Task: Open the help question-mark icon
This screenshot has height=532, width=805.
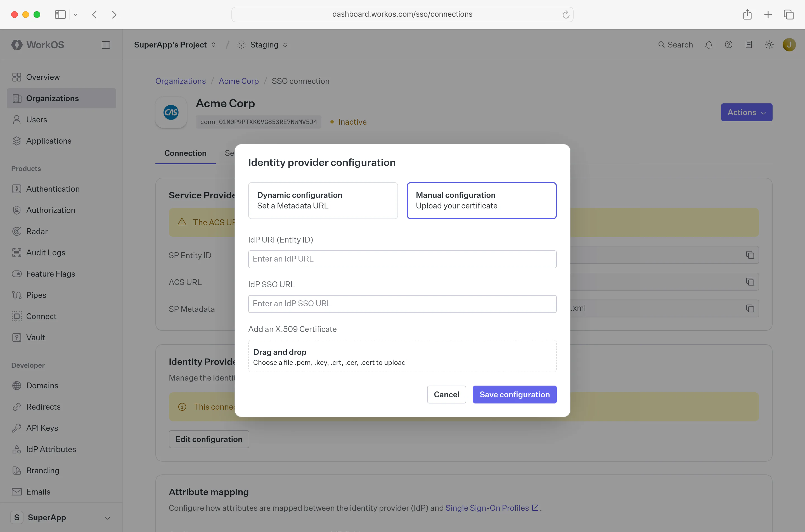Action: pyautogui.click(x=729, y=45)
